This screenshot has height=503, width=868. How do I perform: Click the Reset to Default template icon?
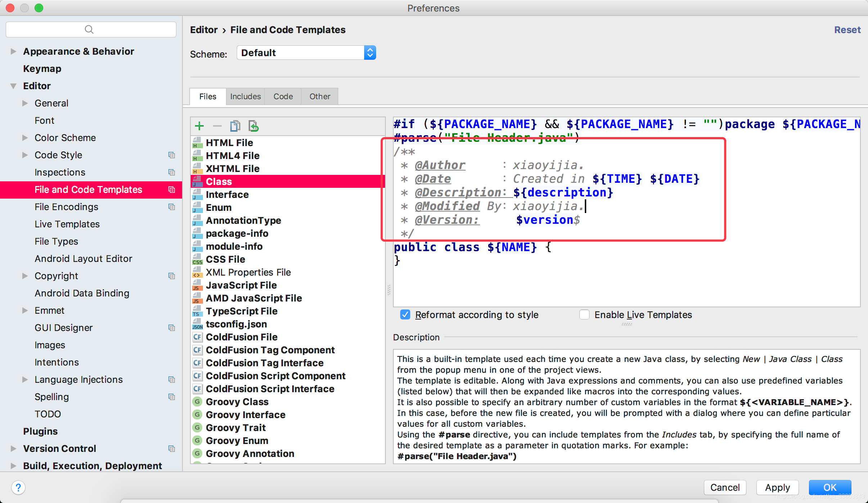pyautogui.click(x=253, y=126)
